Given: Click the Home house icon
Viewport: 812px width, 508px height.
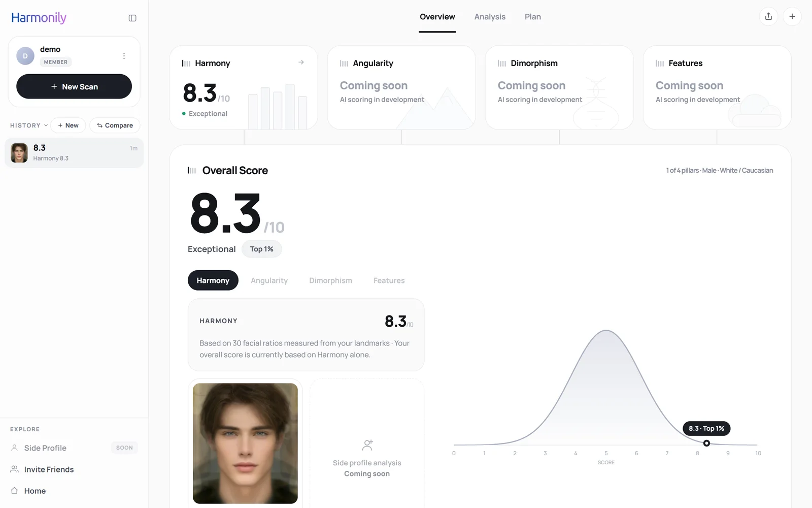Looking at the screenshot, I should [x=15, y=491].
